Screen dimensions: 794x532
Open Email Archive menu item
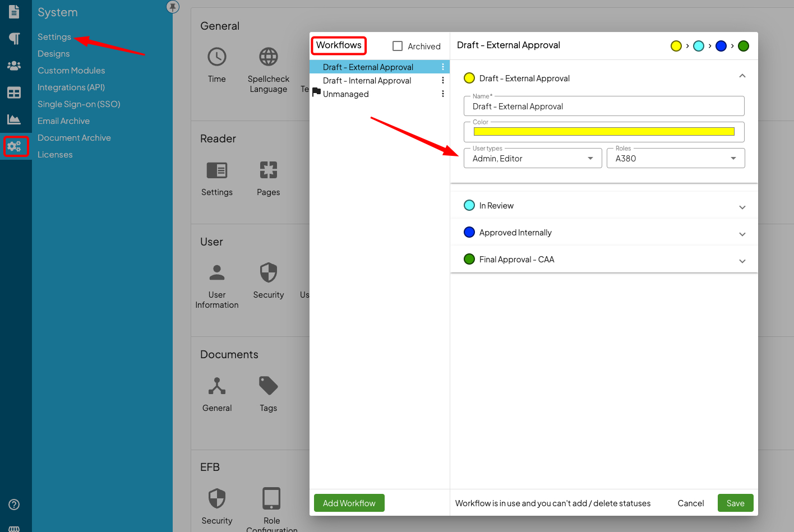tap(63, 121)
